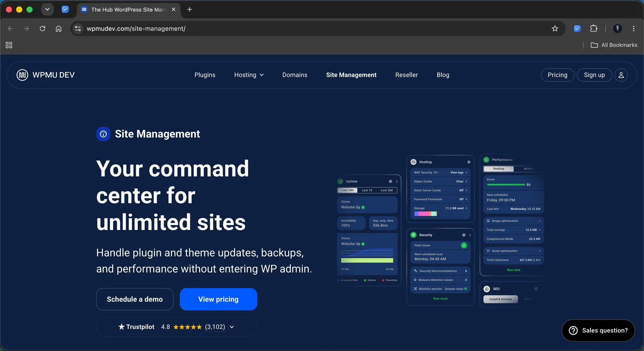Switch Performance view to Mobile
The height and width of the screenshot is (351, 644).
coord(528,169)
